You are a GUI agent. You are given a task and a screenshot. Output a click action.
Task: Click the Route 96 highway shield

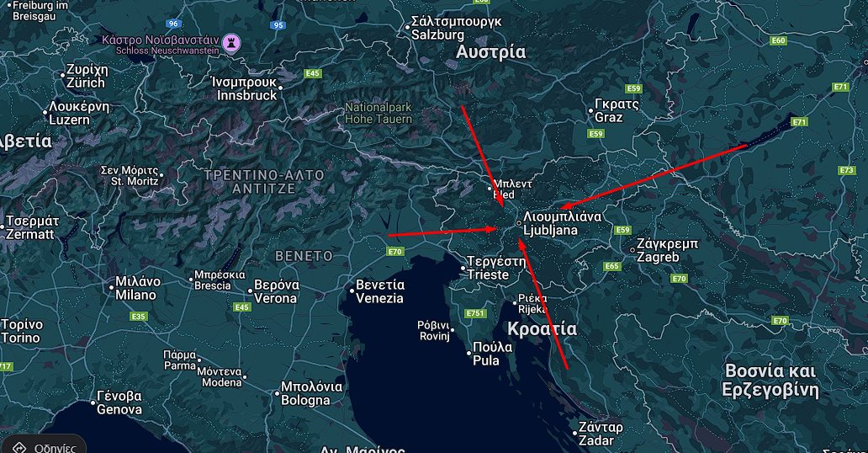click(174, 24)
